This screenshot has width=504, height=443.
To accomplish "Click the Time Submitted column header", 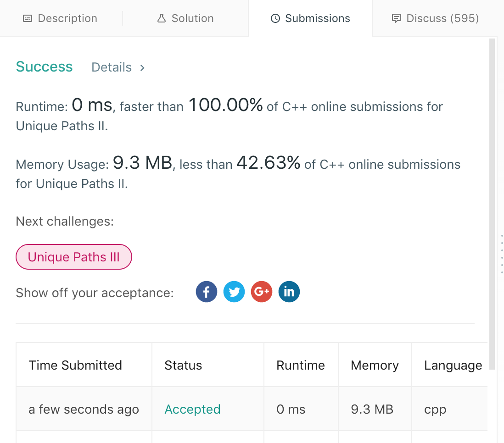I will pyautogui.click(x=75, y=365).
